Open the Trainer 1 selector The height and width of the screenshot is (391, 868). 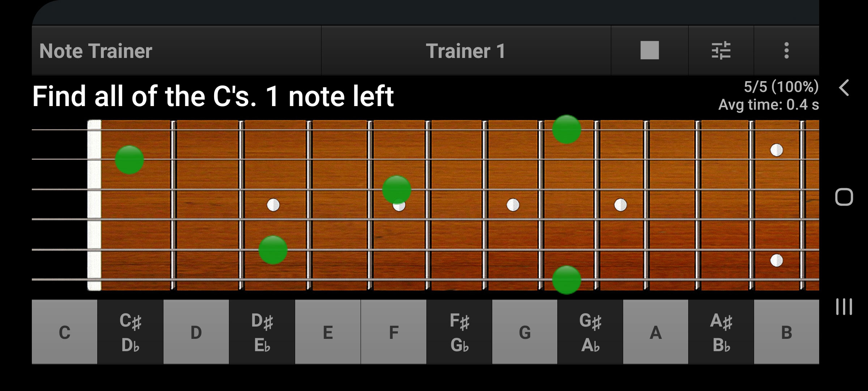coord(466,50)
